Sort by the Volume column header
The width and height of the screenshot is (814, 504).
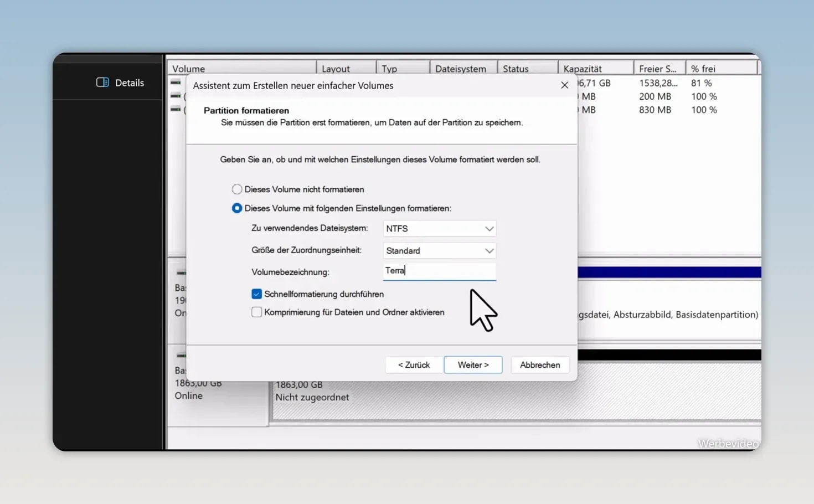[x=242, y=68]
